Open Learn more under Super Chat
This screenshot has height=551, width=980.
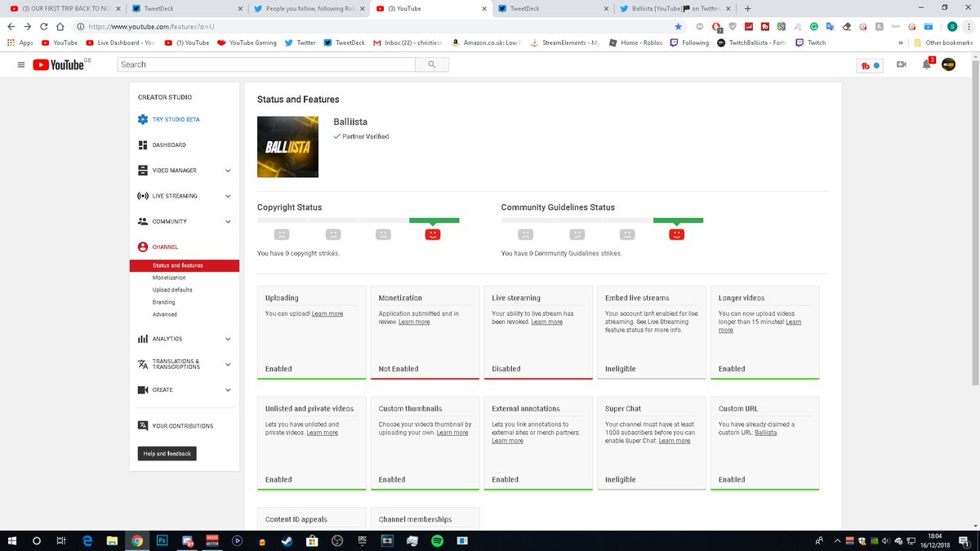675,441
